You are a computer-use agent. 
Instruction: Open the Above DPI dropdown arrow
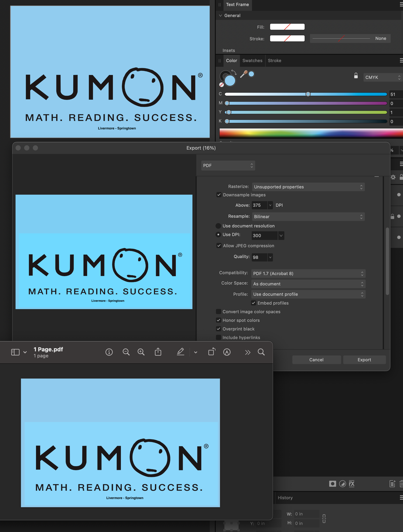pyautogui.click(x=270, y=205)
